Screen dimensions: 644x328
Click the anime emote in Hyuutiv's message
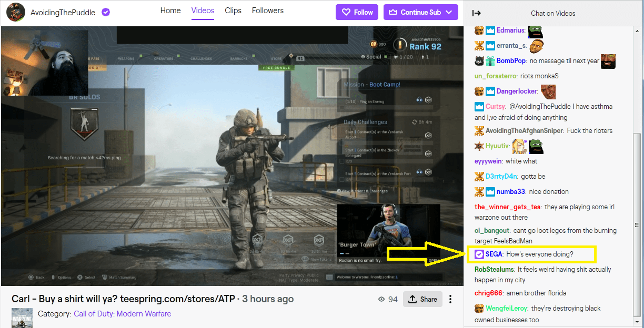tap(520, 146)
